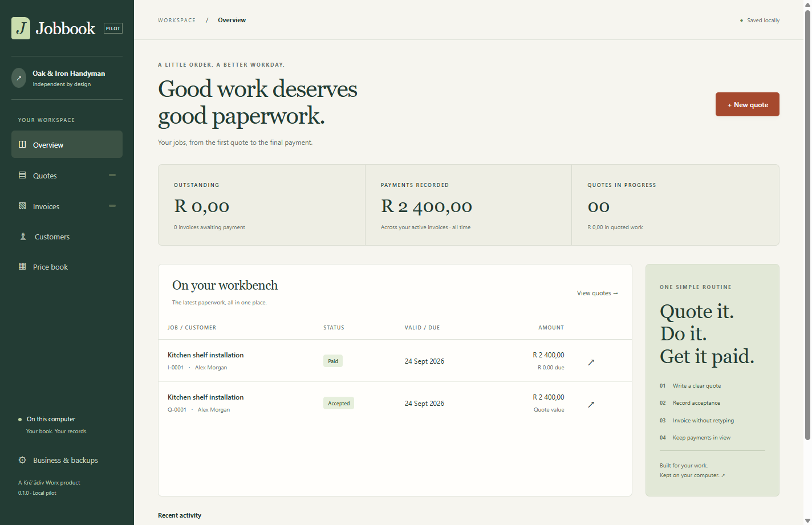Click the dash indicator beside Invoices

[112, 206]
